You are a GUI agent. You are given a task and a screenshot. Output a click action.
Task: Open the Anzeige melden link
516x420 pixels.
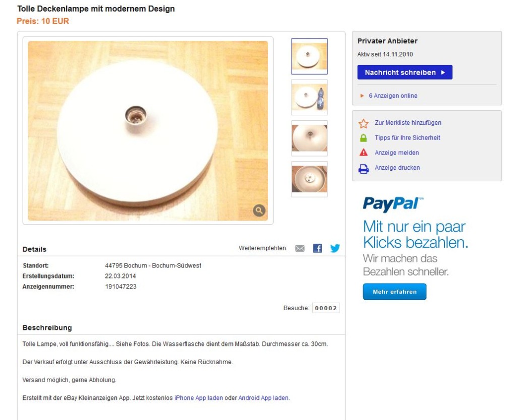tap(397, 153)
